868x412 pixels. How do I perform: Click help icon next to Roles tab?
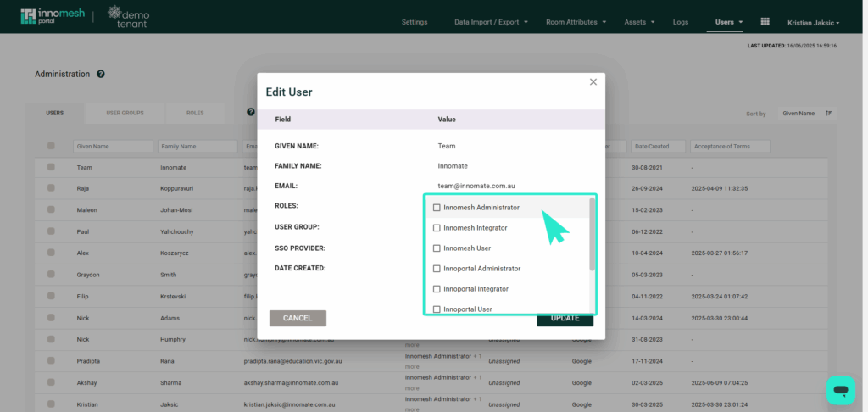pyautogui.click(x=251, y=112)
